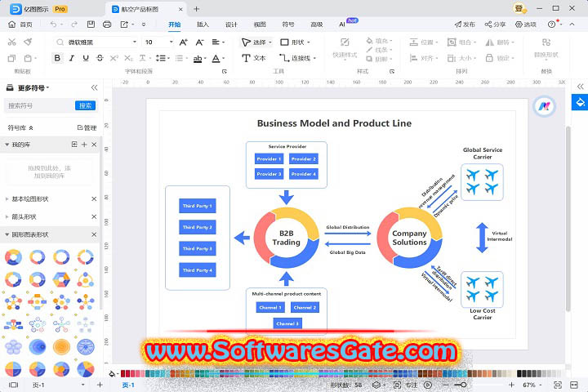This screenshot has height=392, width=588.
Task: Toggle Underline formatting
Action: 86,58
